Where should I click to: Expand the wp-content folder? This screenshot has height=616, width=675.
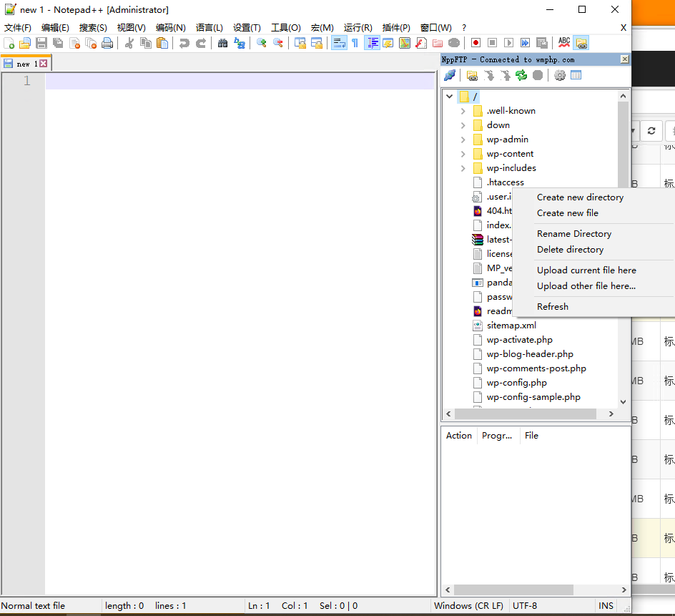[x=463, y=154]
